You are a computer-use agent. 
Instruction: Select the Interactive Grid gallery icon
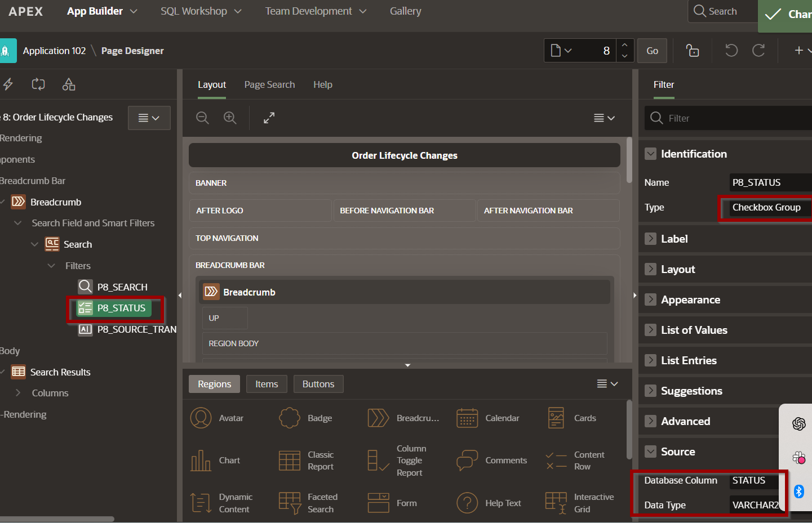pyautogui.click(x=556, y=503)
